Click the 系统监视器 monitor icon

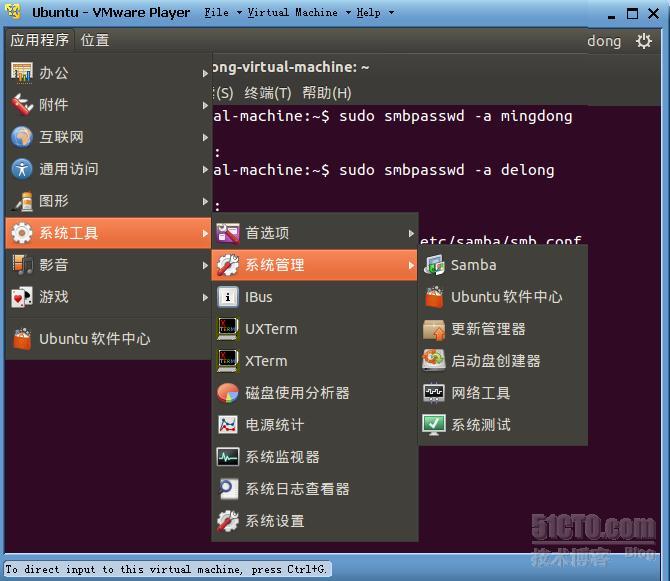228,457
